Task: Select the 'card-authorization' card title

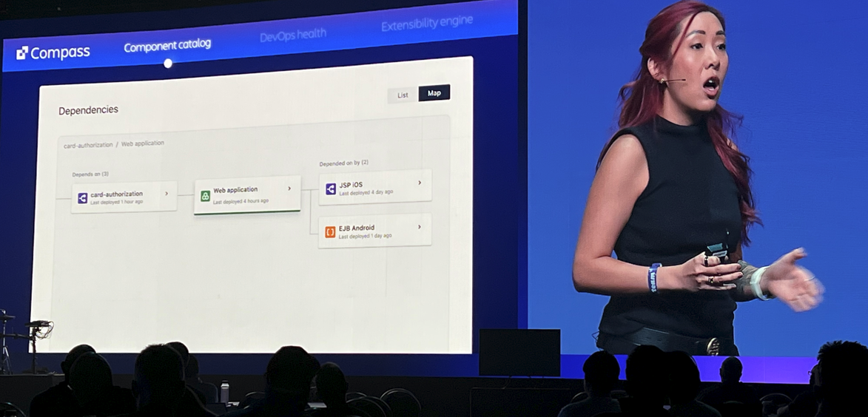Action: click(116, 194)
